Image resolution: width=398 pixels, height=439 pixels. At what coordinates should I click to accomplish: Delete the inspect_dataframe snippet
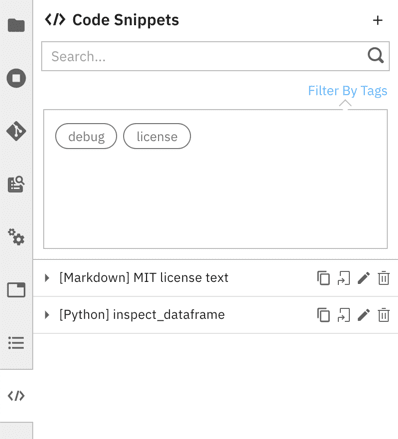point(384,315)
